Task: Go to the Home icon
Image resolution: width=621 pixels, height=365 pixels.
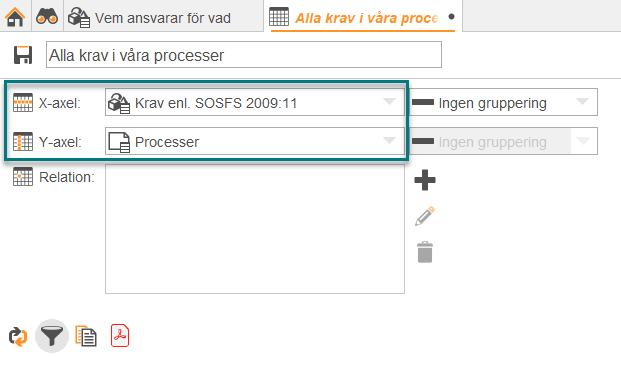Action: pyautogui.click(x=15, y=17)
